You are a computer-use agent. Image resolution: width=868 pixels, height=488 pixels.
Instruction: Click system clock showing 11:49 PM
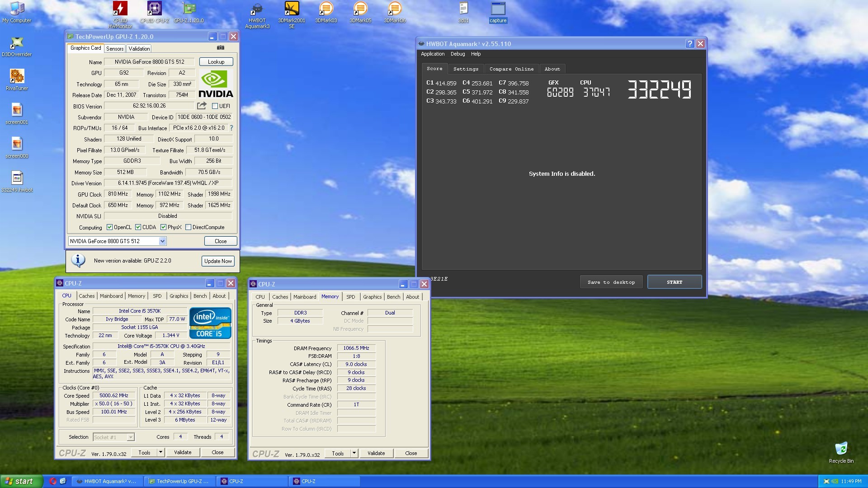pyautogui.click(x=851, y=481)
